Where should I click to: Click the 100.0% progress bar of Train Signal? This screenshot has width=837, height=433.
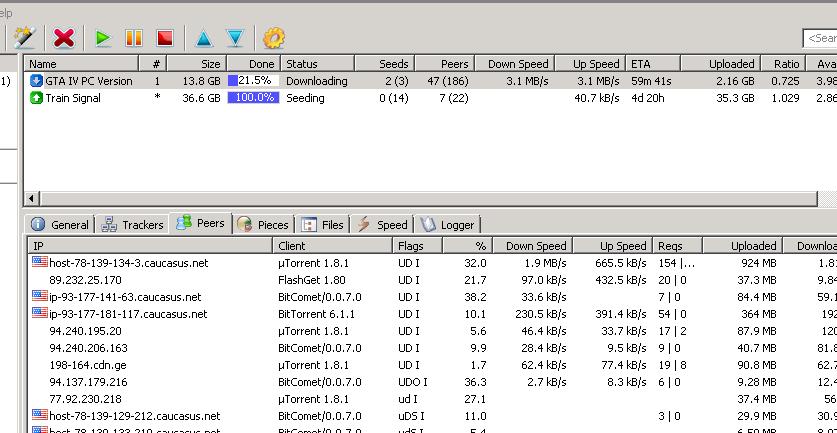coord(254,98)
